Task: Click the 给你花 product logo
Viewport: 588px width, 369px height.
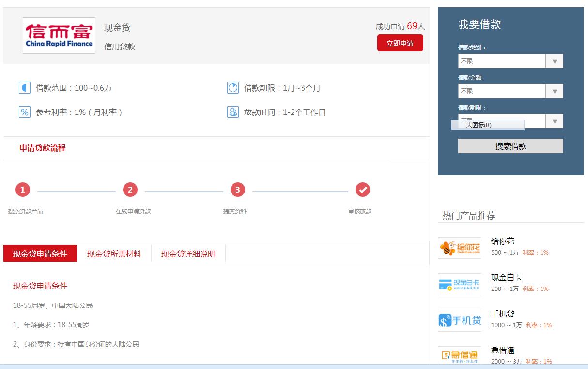Action: tap(460, 248)
